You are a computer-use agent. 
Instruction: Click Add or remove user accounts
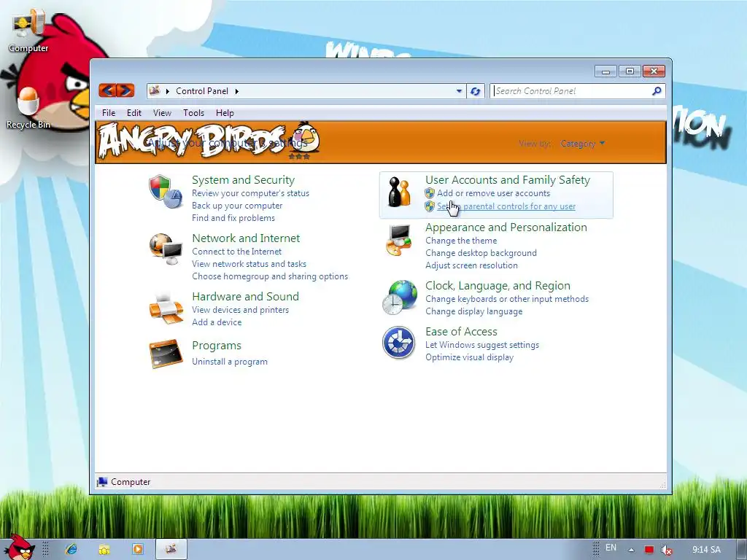tap(494, 193)
